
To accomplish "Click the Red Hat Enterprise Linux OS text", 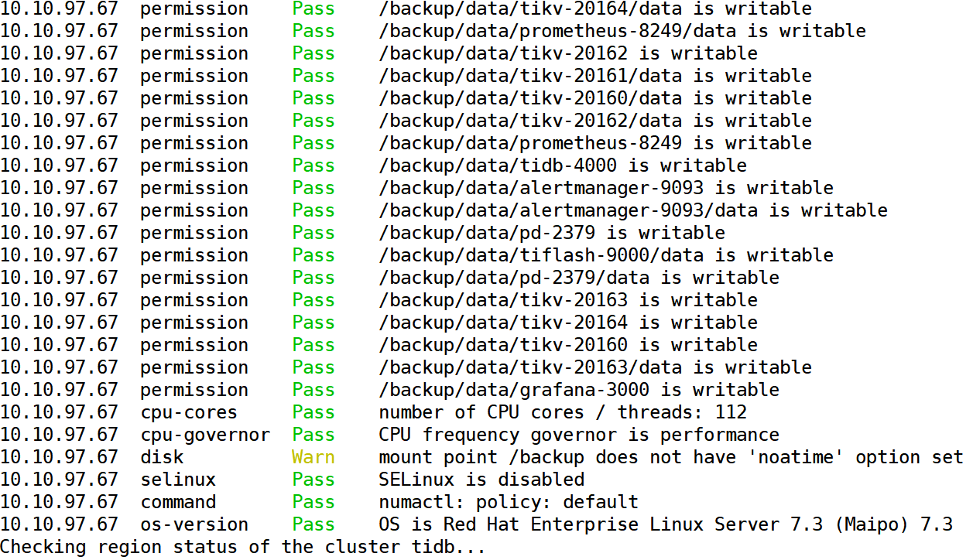I will point(666,524).
